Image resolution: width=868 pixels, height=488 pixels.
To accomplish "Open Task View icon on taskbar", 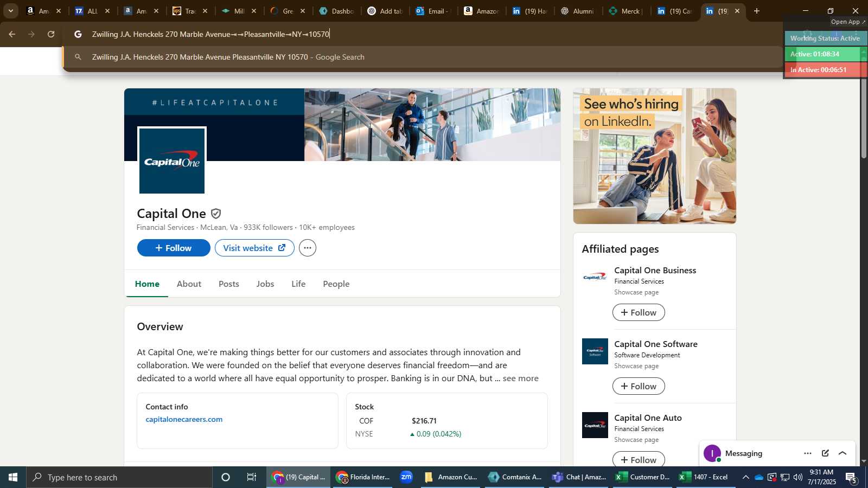I will [x=252, y=477].
